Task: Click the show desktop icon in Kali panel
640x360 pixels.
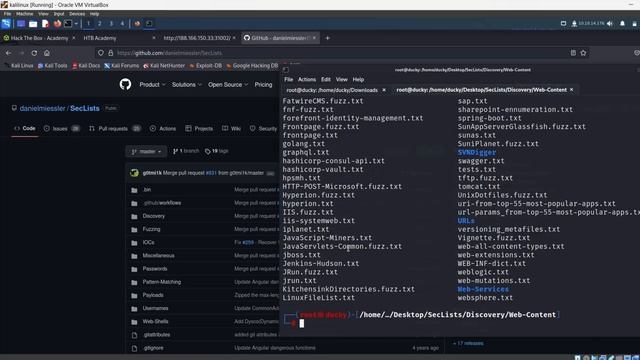Action: tap(21, 24)
